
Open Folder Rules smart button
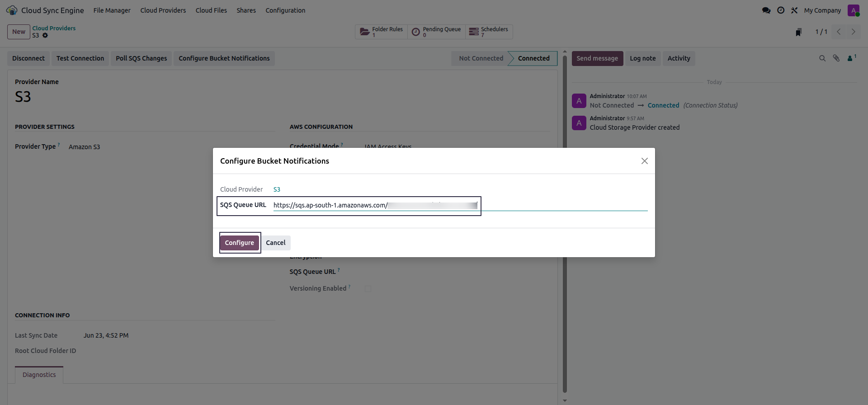(x=381, y=32)
